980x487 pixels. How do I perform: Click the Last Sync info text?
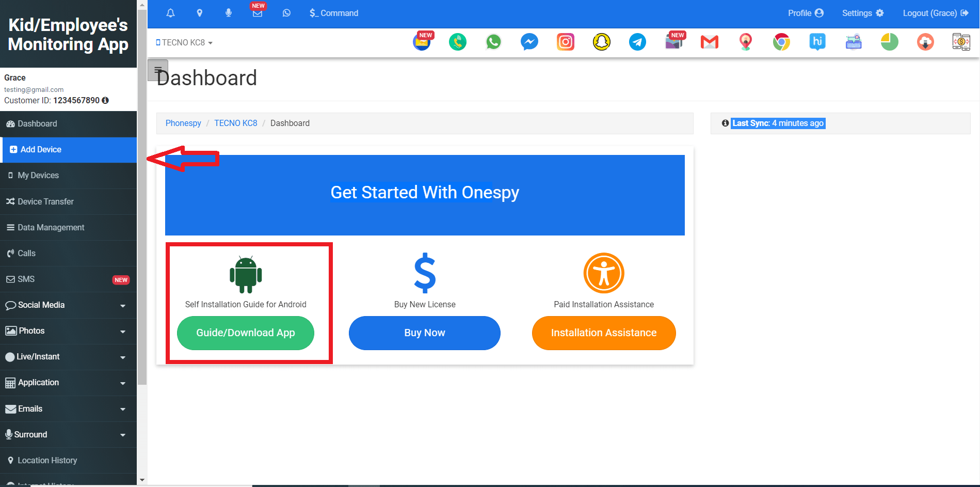(778, 123)
